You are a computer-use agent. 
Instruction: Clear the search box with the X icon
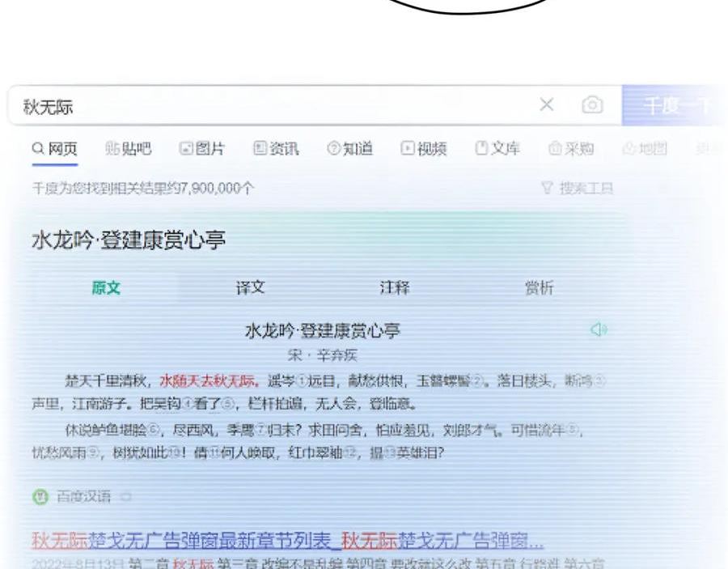pyautogui.click(x=547, y=104)
